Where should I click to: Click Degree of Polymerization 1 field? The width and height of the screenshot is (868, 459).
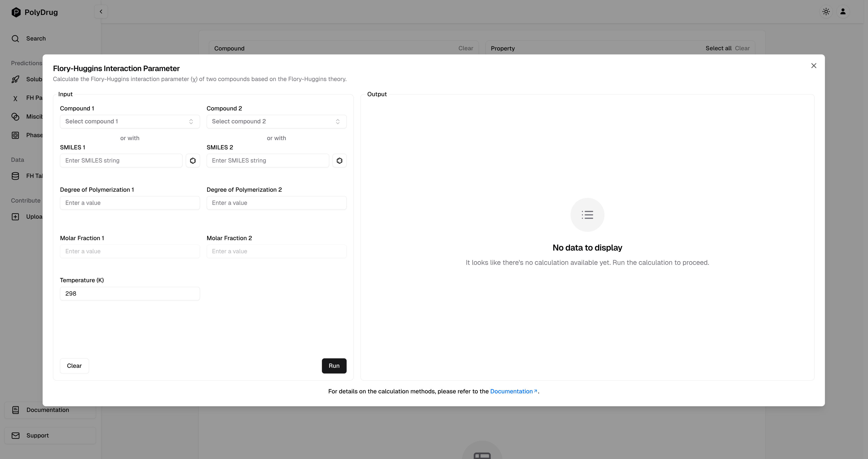click(130, 203)
